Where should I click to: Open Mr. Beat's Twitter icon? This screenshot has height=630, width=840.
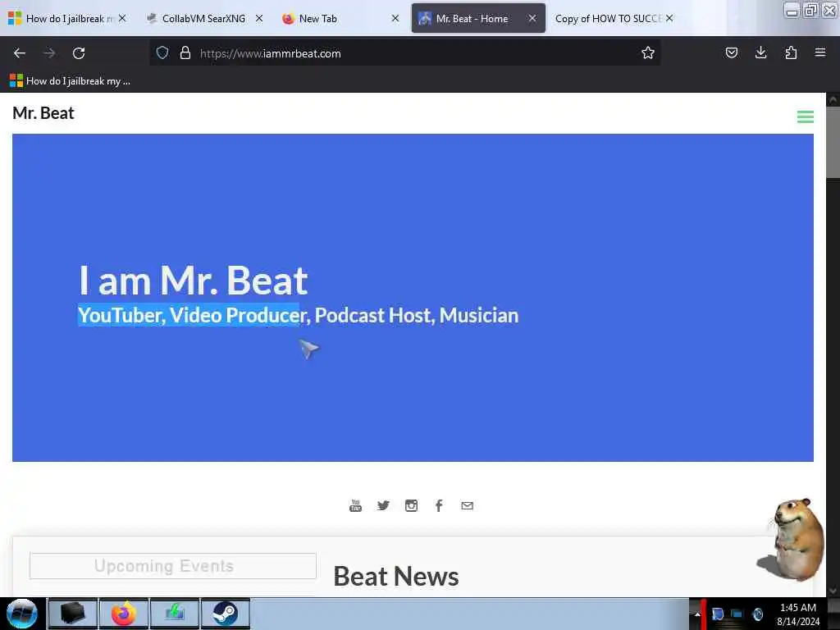pos(383,505)
